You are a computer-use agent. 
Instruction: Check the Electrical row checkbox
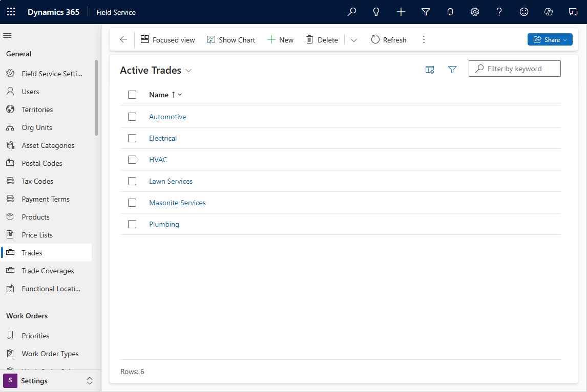tap(132, 138)
